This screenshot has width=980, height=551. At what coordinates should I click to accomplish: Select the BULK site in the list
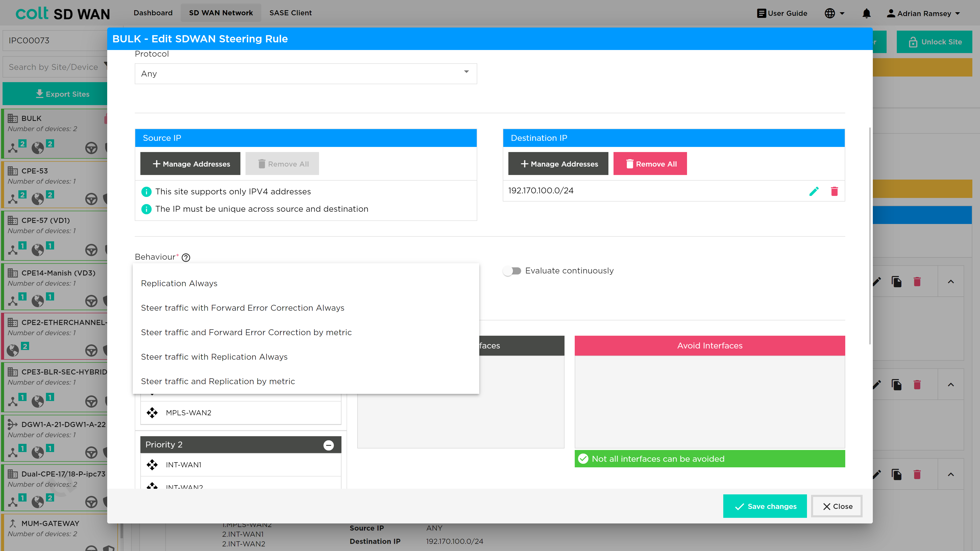54,134
